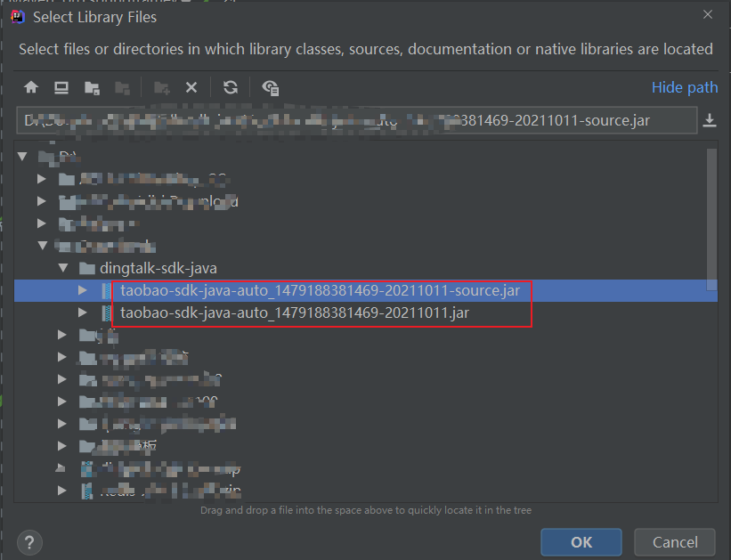Refresh the file tree
This screenshot has height=560, width=731.
pyautogui.click(x=231, y=87)
